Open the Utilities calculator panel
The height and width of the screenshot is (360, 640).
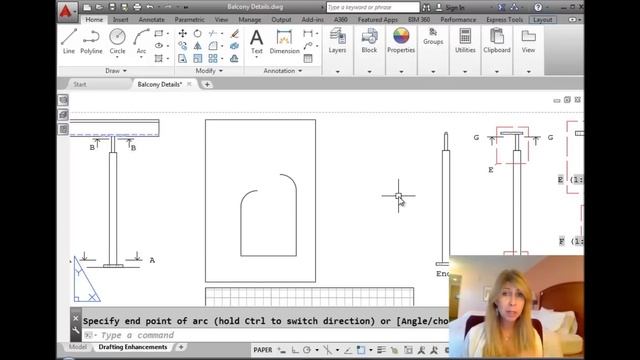(x=465, y=40)
